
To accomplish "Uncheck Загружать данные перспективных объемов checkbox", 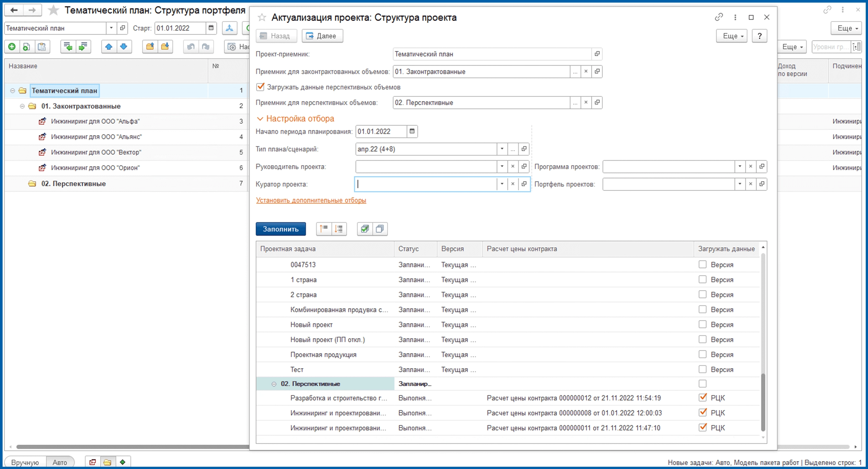I will point(260,87).
